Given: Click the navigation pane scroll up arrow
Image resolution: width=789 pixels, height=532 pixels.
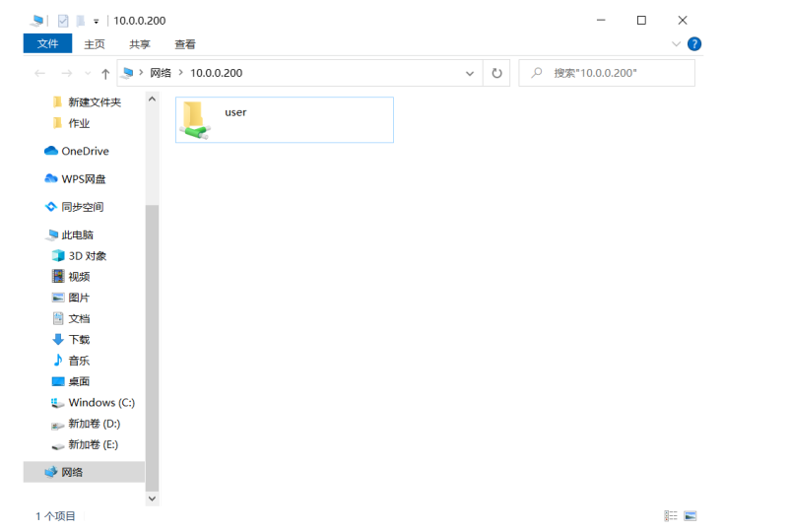Looking at the screenshot, I should (152, 100).
